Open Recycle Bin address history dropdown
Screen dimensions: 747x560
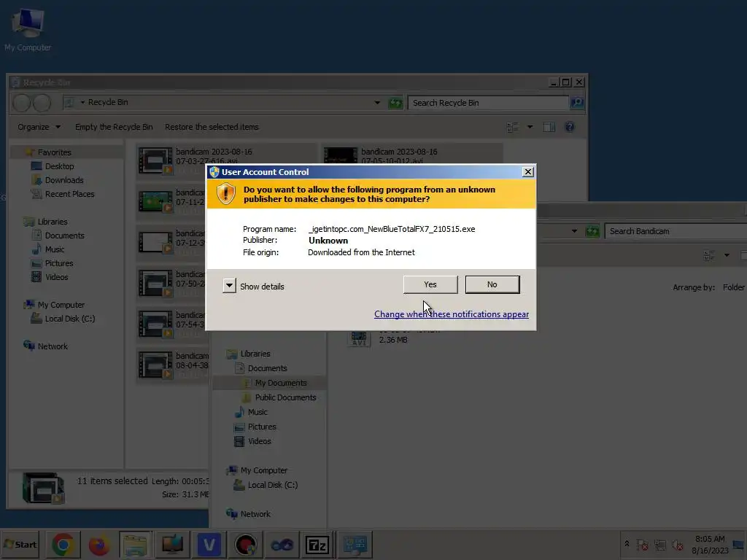pyautogui.click(x=377, y=103)
